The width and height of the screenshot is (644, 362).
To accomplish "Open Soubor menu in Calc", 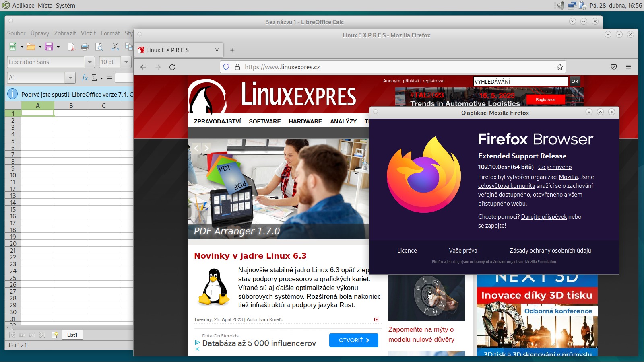I will (x=16, y=33).
